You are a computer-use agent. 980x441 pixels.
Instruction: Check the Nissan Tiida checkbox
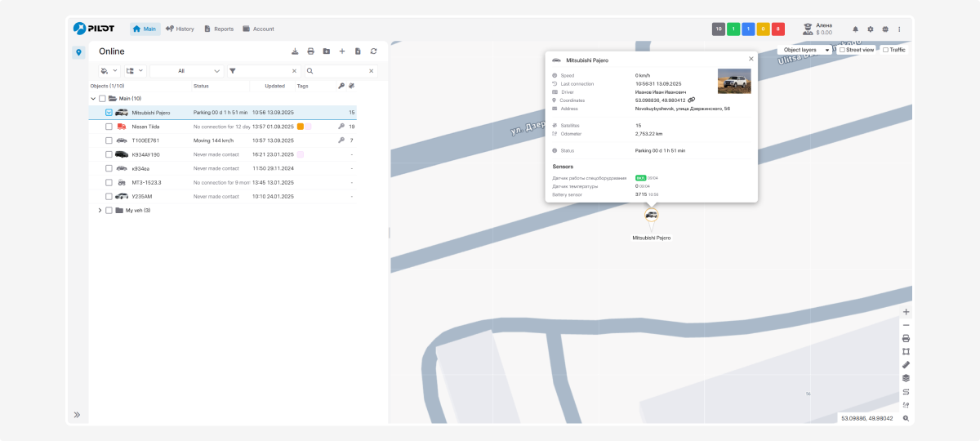109,127
